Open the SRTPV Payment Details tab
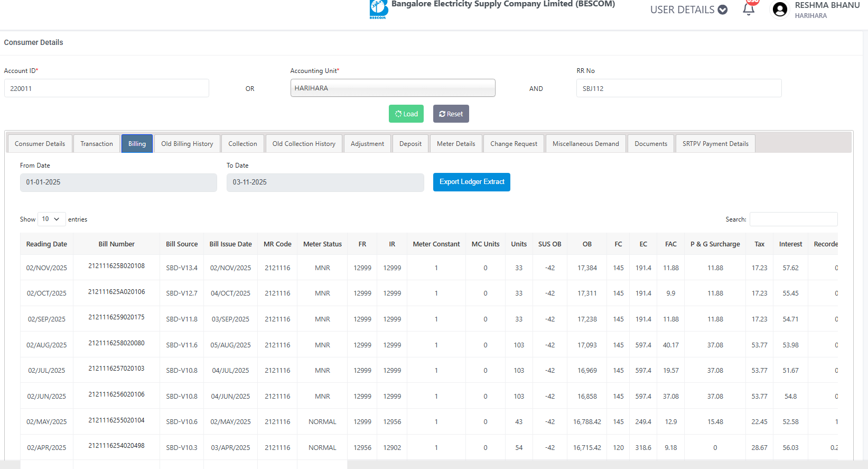The height and width of the screenshot is (469, 868). pos(715,144)
